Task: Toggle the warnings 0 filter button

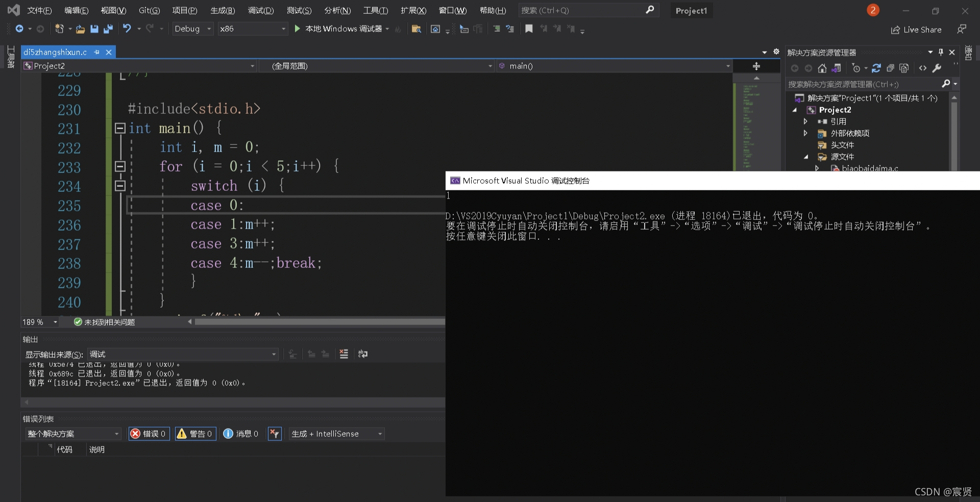Action: pyautogui.click(x=195, y=434)
